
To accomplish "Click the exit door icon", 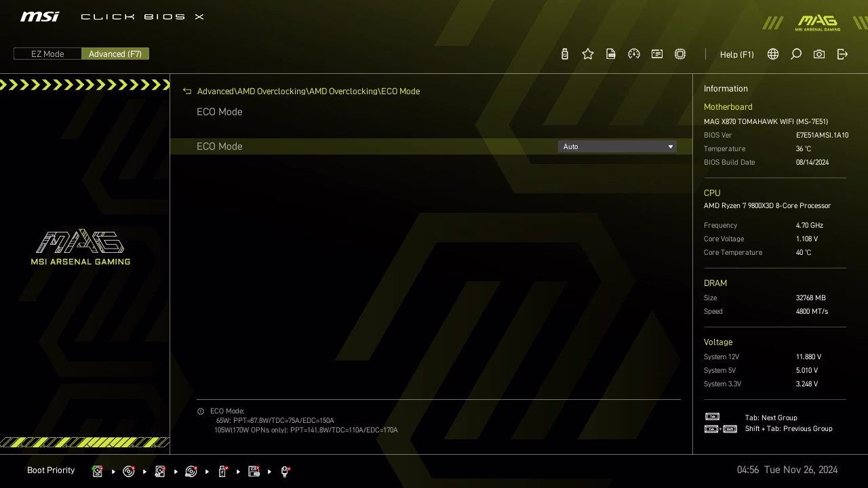I will [x=842, y=54].
